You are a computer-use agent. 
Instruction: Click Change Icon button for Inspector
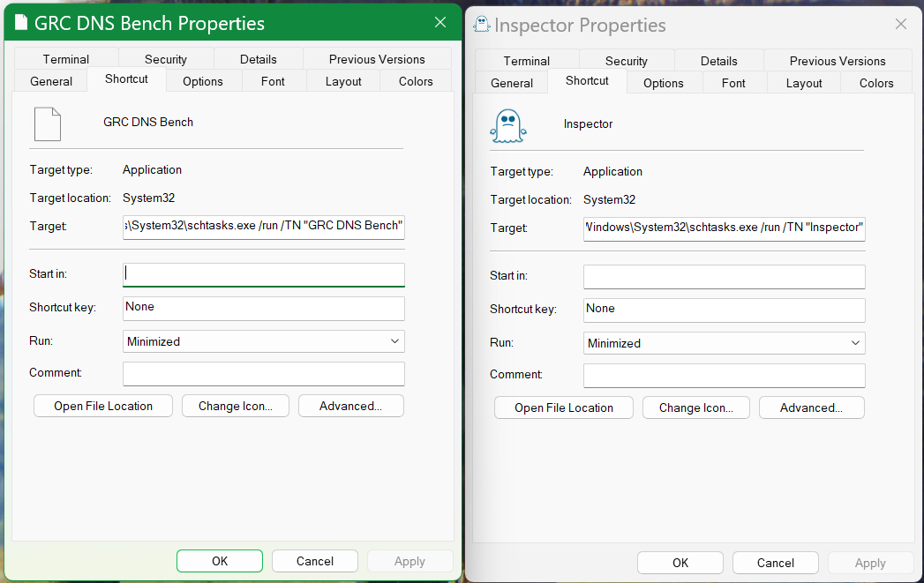point(695,407)
